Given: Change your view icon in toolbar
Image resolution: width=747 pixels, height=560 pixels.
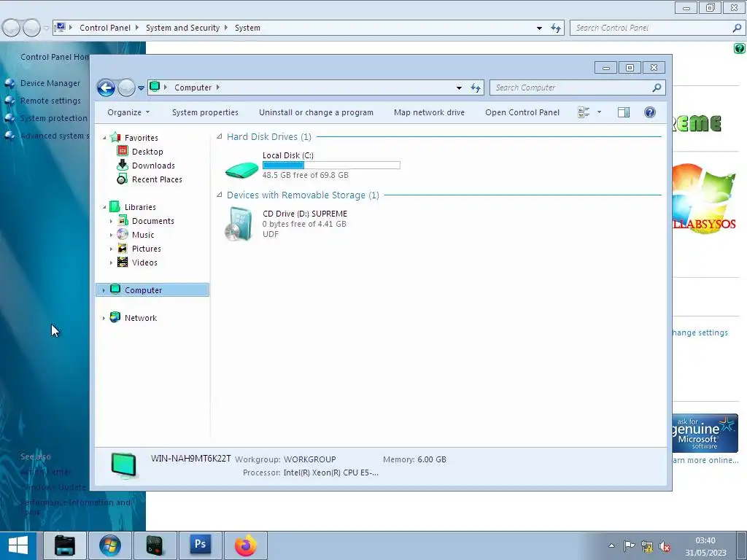Looking at the screenshot, I should [584, 112].
